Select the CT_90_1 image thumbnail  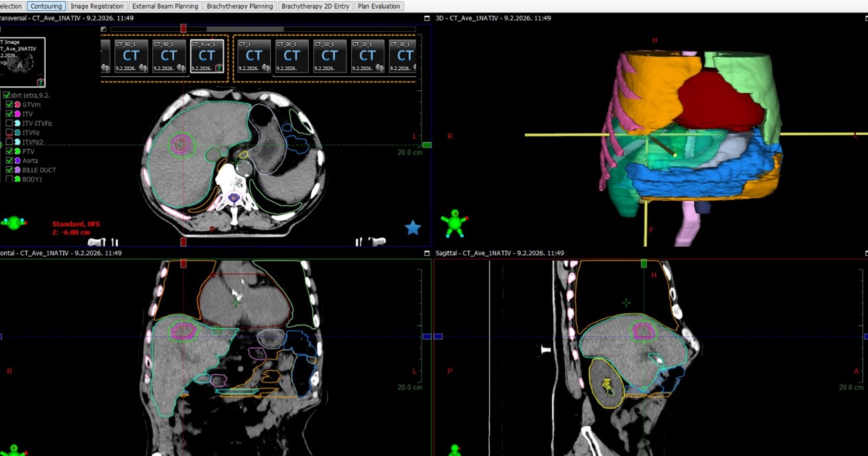tap(169, 56)
